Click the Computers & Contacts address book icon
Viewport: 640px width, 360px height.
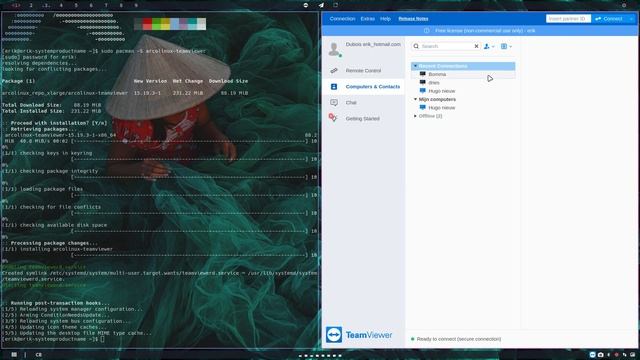click(x=334, y=87)
